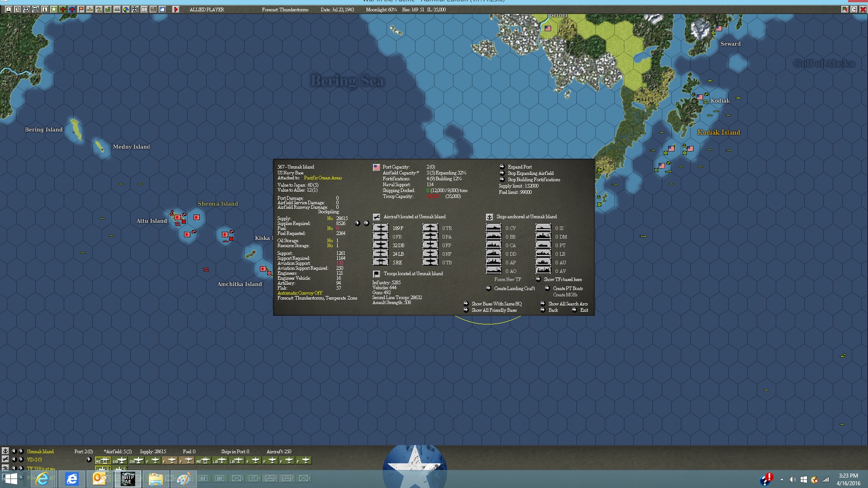This screenshot has width=868, height=488.
Task: Click Create PT Boats
Action: point(567,288)
